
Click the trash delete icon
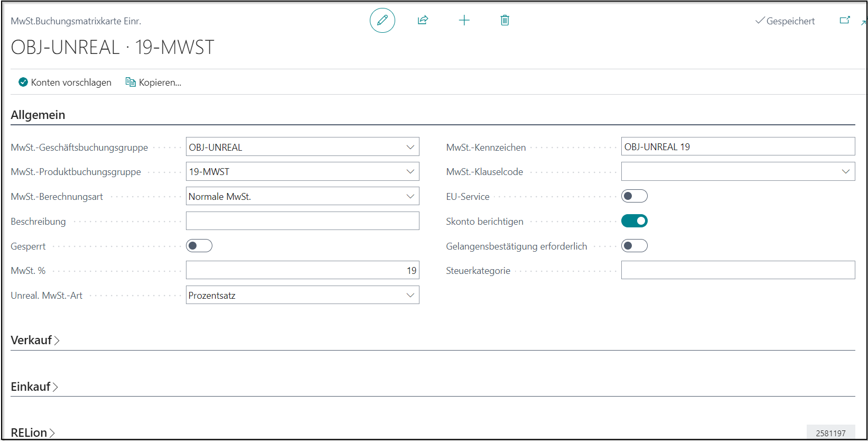tap(505, 21)
